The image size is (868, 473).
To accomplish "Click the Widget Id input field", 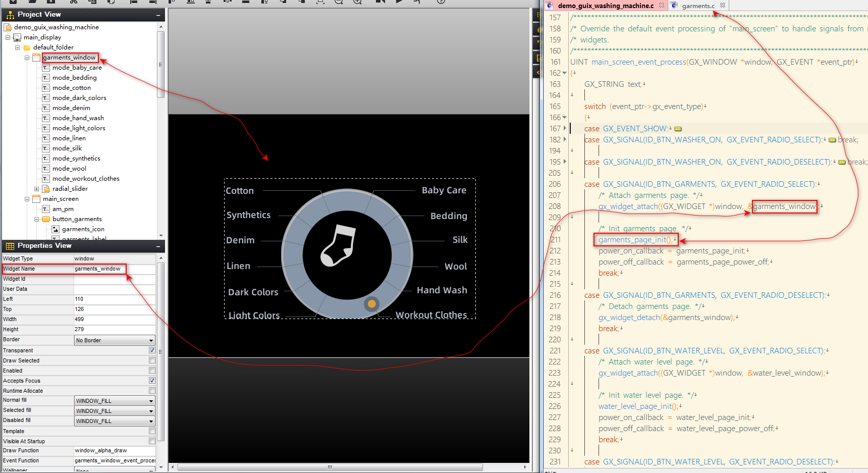I will coord(115,279).
